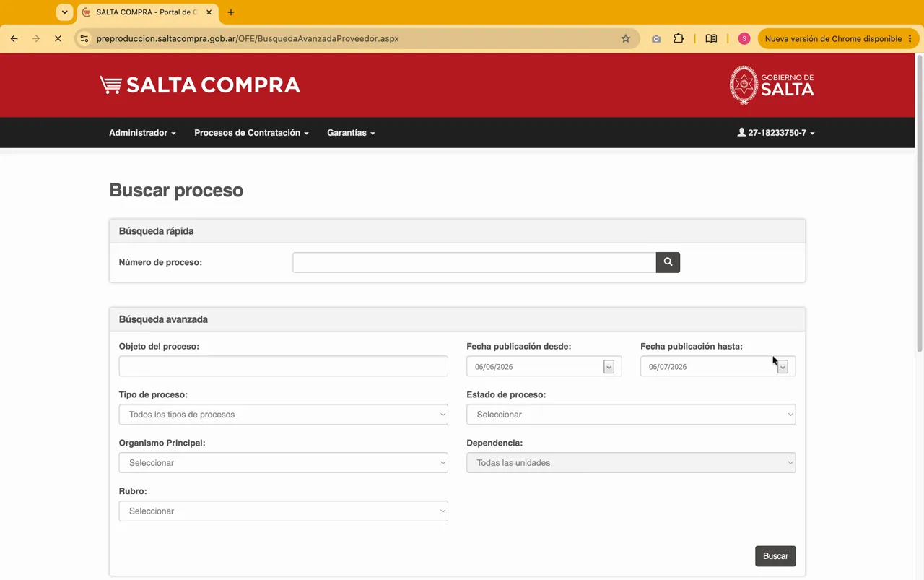Image resolution: width=924 pixels, height=580 pixels.
Task: Select the SALTA COMPRA browser tab
Action: (147, 12)
